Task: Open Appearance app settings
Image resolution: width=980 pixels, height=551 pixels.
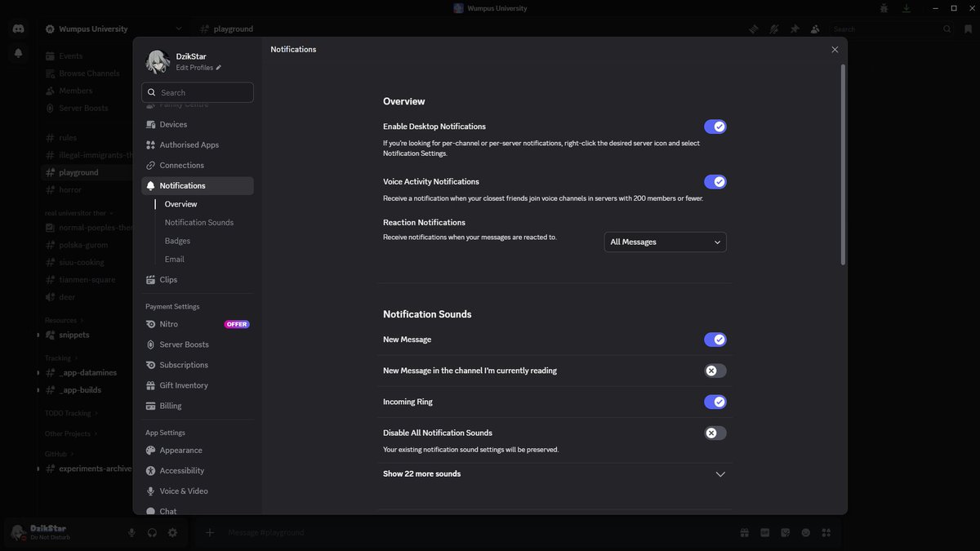Action: 197,450
